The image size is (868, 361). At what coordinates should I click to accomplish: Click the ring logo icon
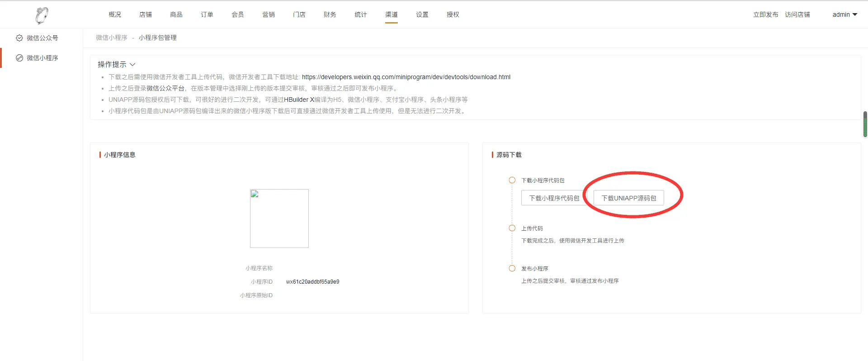(x=42, y=15)
